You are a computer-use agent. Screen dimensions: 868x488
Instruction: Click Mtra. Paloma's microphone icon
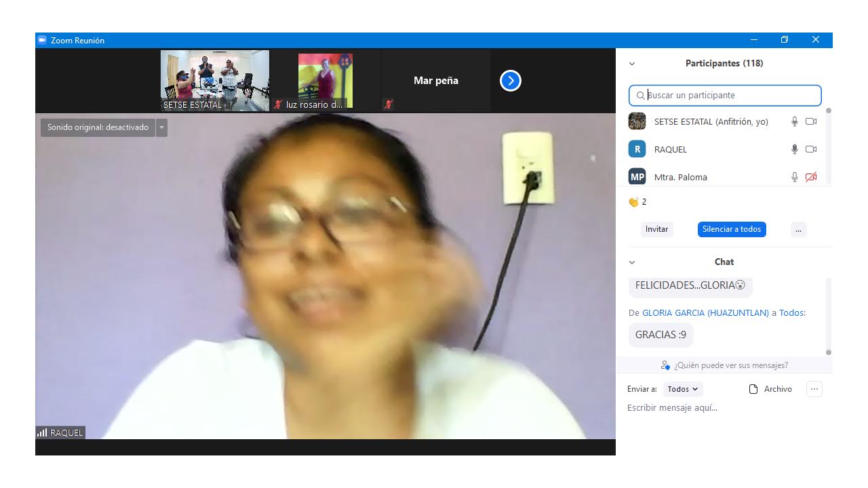tap(795, 177)
